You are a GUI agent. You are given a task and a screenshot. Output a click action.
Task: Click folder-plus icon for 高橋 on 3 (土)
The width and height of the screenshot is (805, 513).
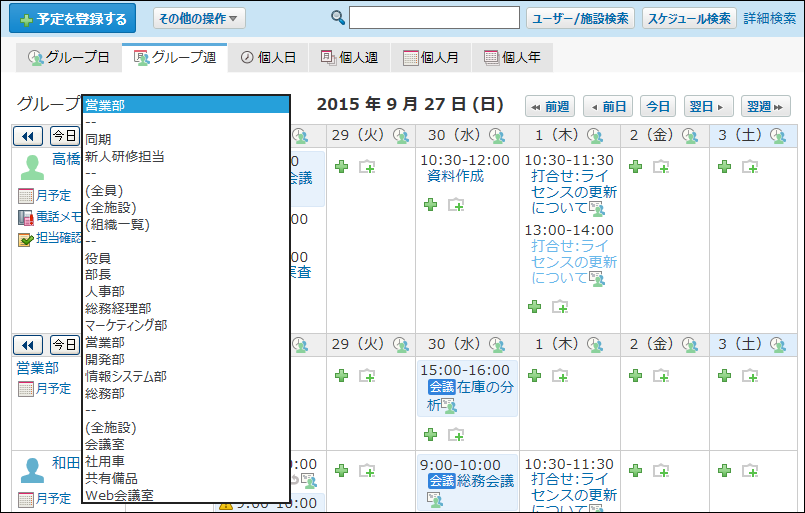(x=750, y=166)
